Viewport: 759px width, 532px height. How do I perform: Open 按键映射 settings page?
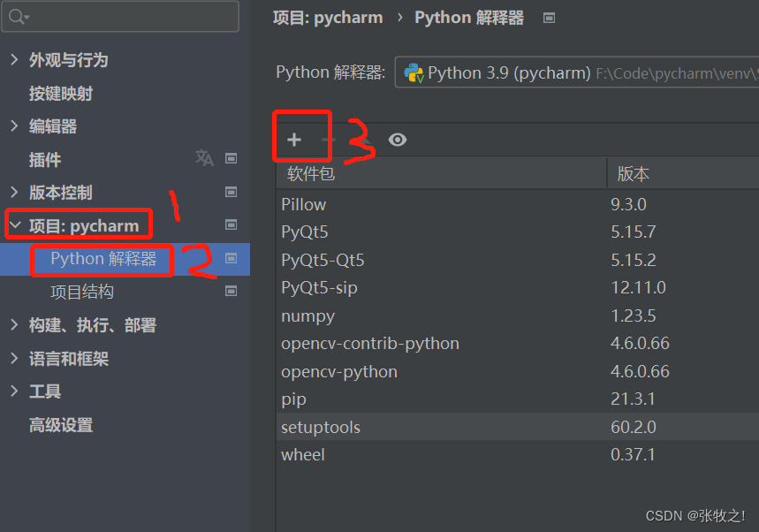pyautogui.click(x=60, y=94)
